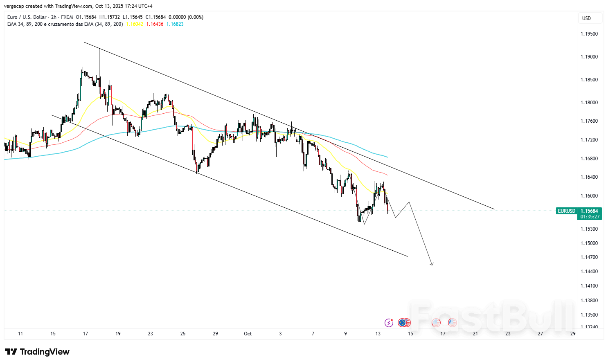Click the current price label 1.15684
This screenshot has width=608, height=364.
[x=589, y=211]
